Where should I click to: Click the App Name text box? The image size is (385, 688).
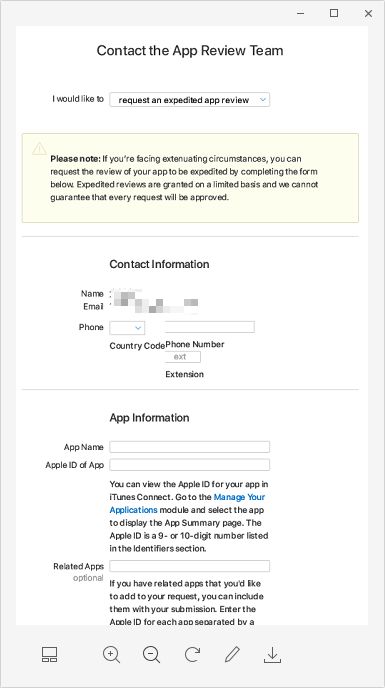pyautogui.click(x=190, y=447)
